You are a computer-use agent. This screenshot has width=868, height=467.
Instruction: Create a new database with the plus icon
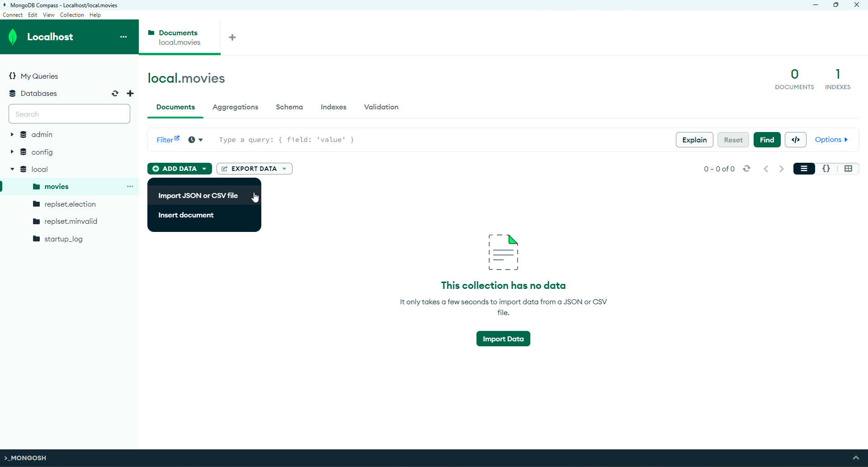tap(130, 93)
